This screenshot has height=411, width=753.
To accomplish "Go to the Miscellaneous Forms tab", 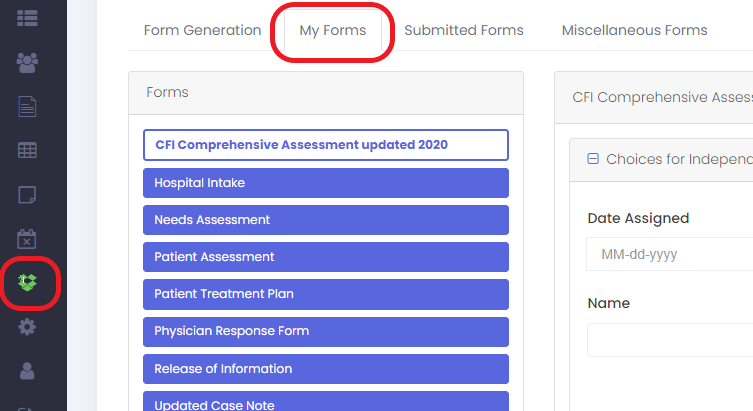I will (634, 30).
